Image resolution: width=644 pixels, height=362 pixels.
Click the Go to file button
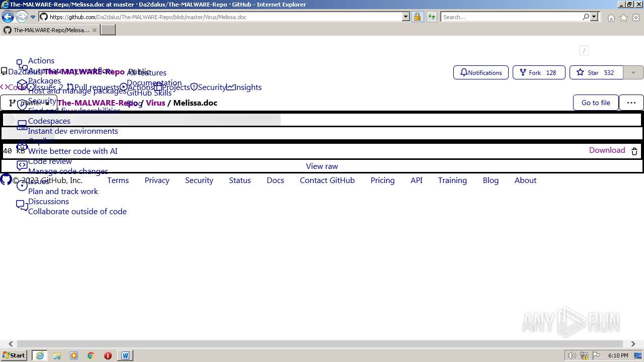[596, 103]
